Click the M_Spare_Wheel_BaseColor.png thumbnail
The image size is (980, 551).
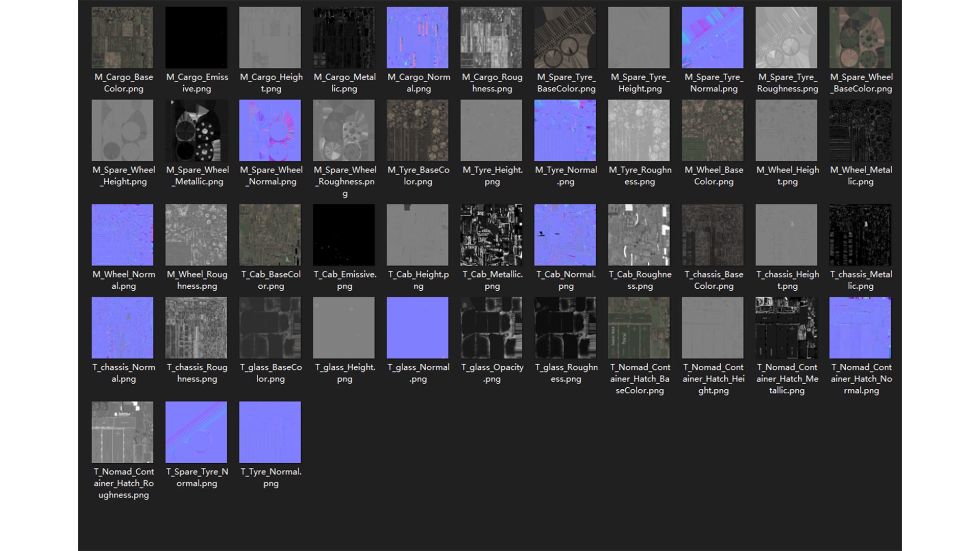860,38
